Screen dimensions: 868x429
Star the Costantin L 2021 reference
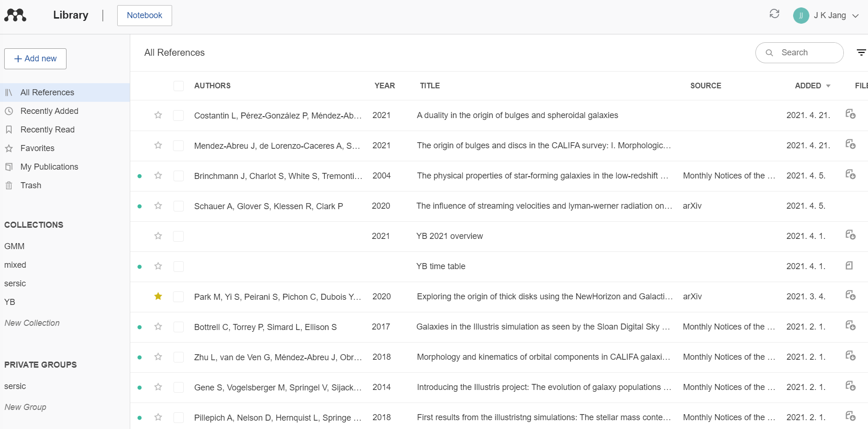(158, 115)
